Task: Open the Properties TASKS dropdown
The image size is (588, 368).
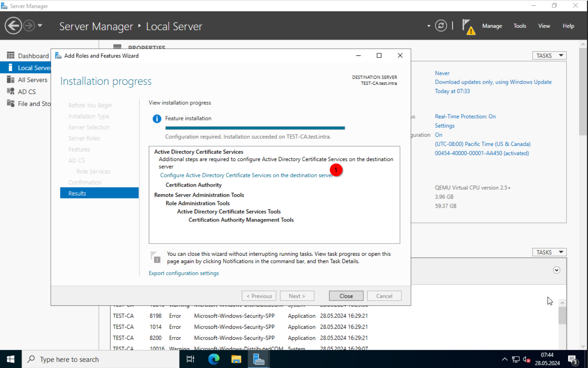Action: 549,55
